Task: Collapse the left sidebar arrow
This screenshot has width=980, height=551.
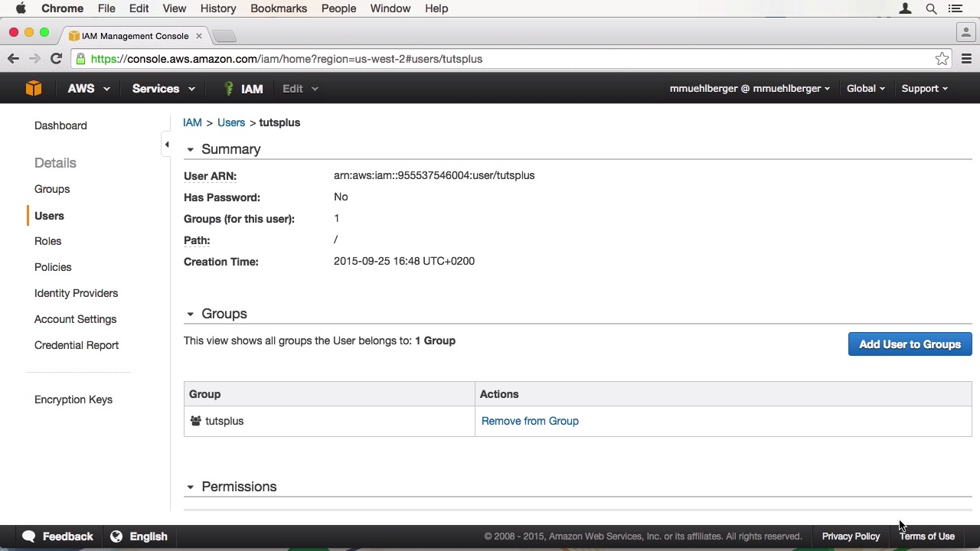Action: 167,145
